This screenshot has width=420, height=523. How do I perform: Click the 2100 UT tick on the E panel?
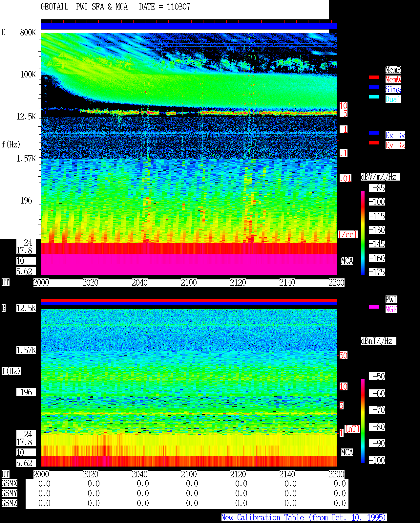(x=189, y=282)
